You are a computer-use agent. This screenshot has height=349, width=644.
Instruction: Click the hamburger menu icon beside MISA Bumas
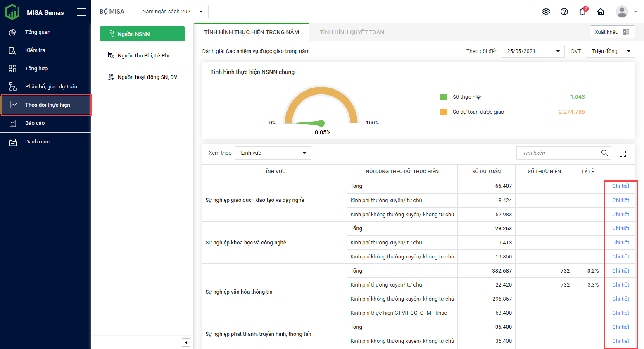click(x=81, y=12)
